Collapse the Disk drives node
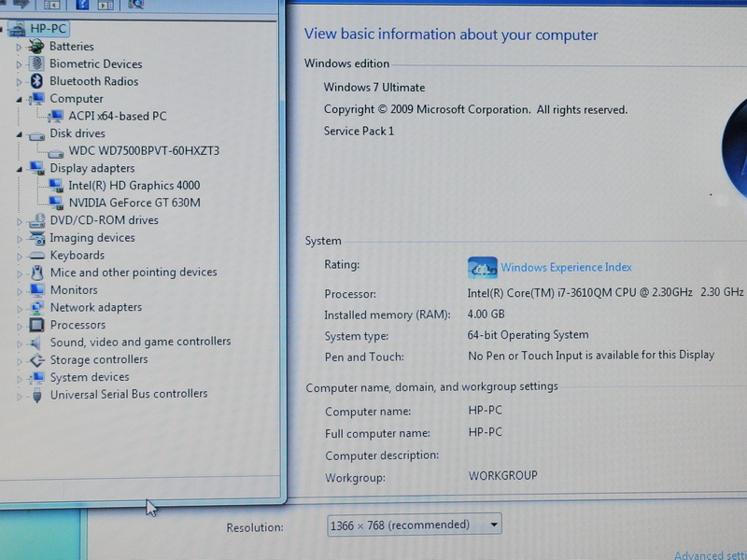The height and width of the screenshot is (560, 747). [19, 134]
